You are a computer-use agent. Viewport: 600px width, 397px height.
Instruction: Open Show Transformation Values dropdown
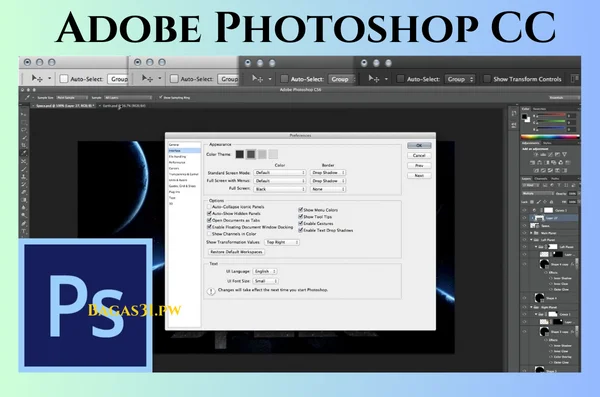point(282,242)
